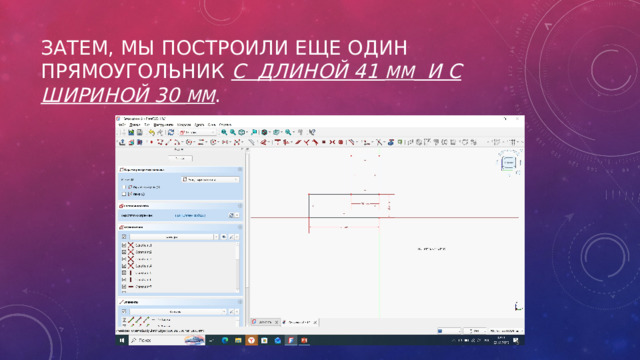This screenshot has width=640, height=360.
Task: Open the Правка menu
Action: click(x=135, y=124)
